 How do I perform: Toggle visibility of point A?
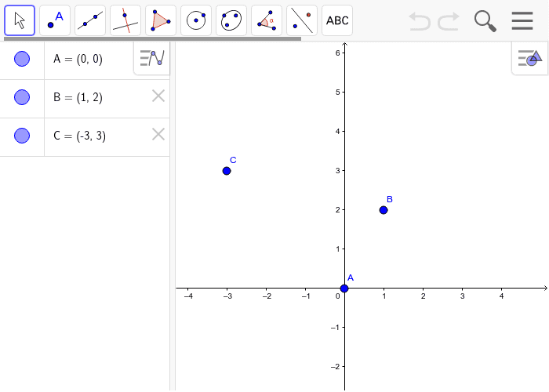click(22, 59)
